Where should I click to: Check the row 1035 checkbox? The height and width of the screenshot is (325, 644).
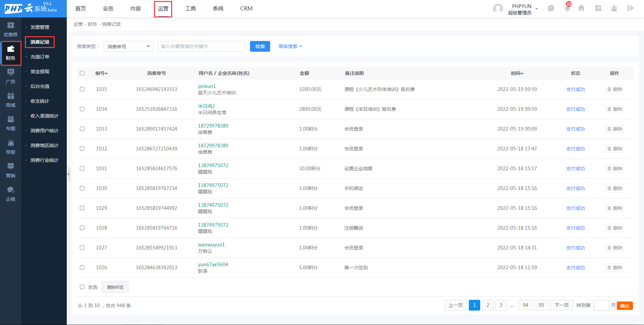pyautogui.click(x=82, y=89)
